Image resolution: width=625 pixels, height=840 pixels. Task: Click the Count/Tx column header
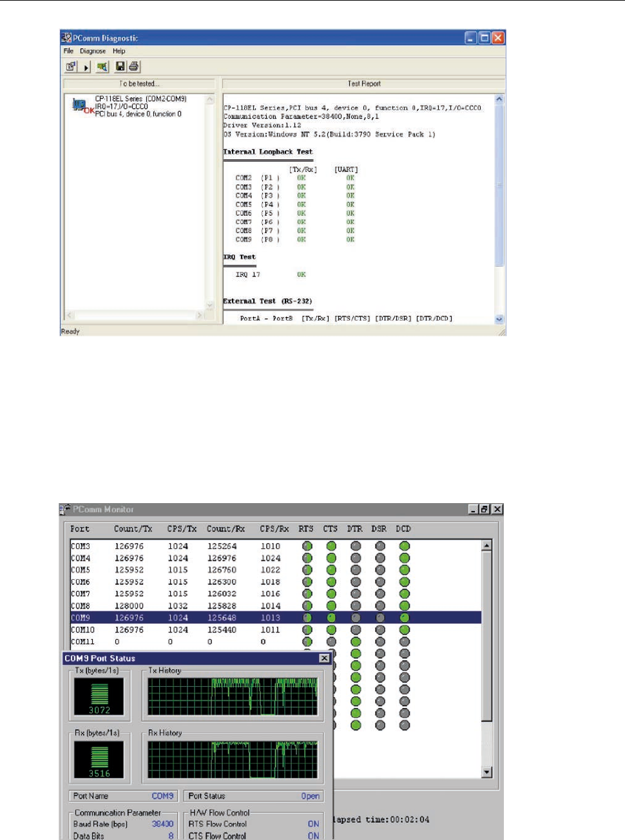(133, 529)
